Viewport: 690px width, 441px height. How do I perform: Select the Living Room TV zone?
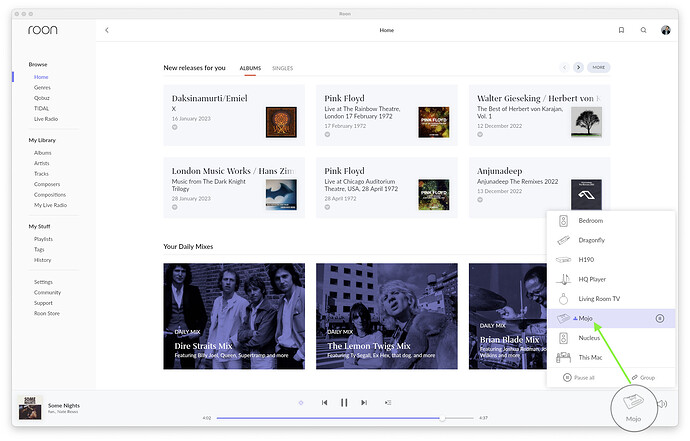611,299
